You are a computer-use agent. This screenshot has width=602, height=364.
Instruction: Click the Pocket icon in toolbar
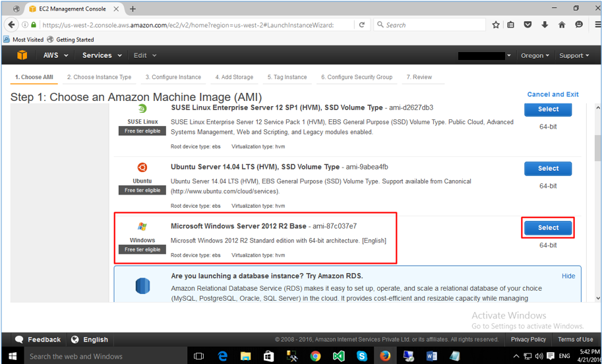(x=528, y=25)
